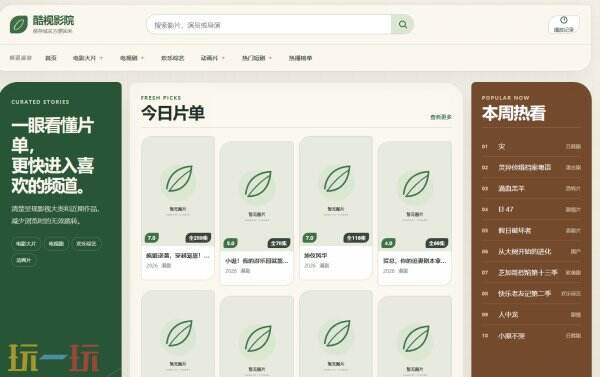Open rank 03 title in 本周热看
The height and width of the screenshot is (377, 600).
click(511, 189)
